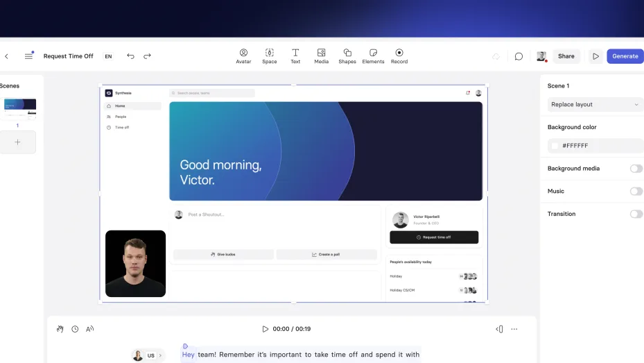Start the Record tool
Screen dimensions: 644x363
tap(399, 56)
